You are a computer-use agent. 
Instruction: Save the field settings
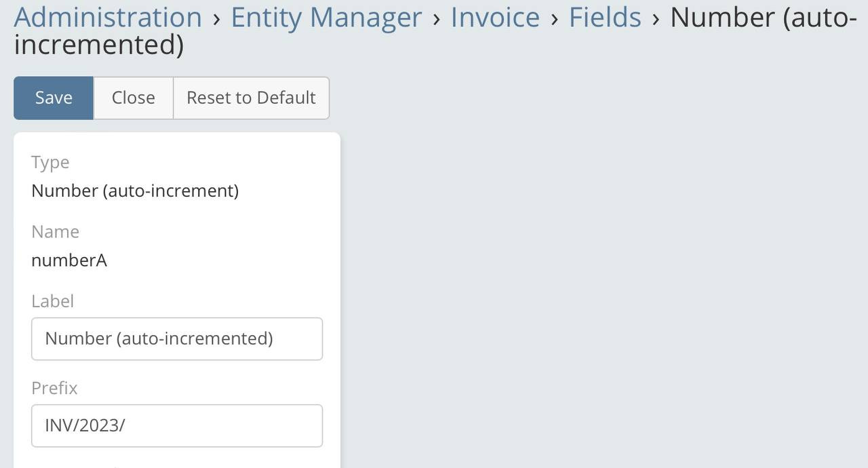pyautogui.click(x=54, y=98)
